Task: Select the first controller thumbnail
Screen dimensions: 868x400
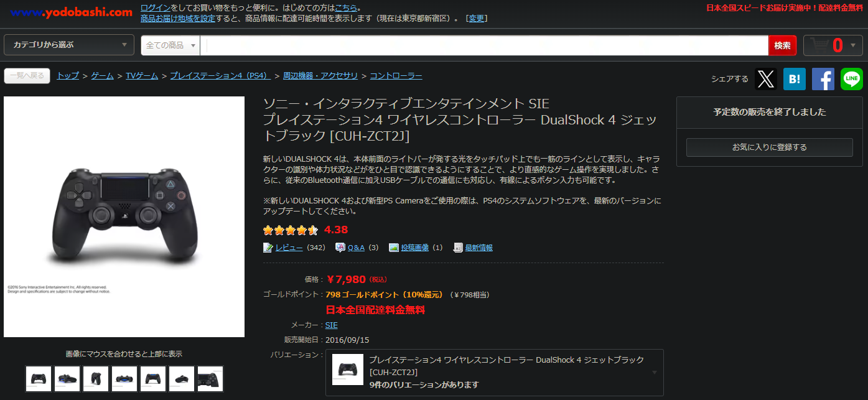Action: point(39,379)
